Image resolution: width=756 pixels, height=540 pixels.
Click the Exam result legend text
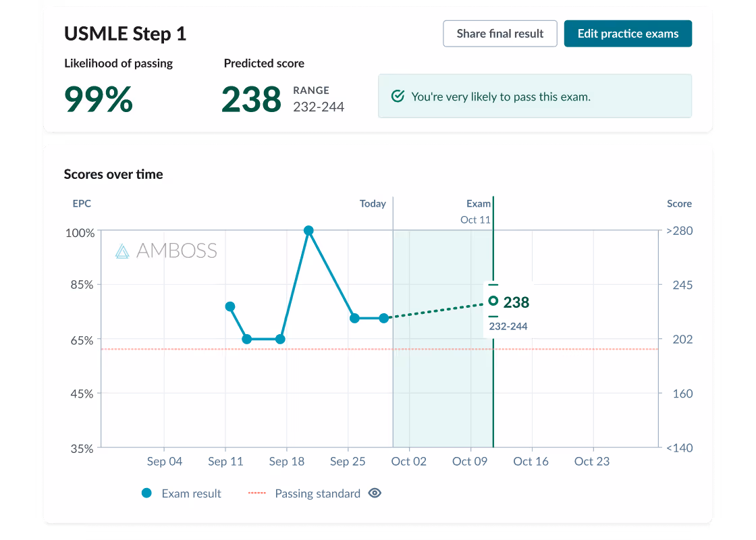(x=192, y=493)
